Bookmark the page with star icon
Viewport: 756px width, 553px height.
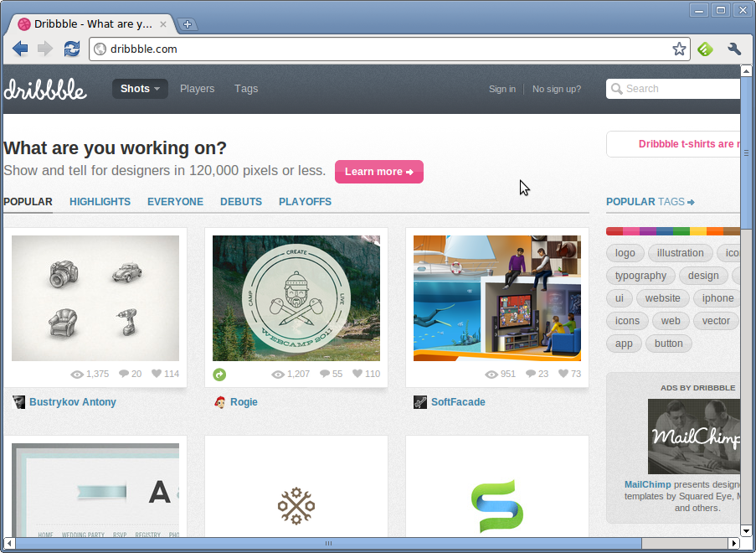(x=679, y=49)
